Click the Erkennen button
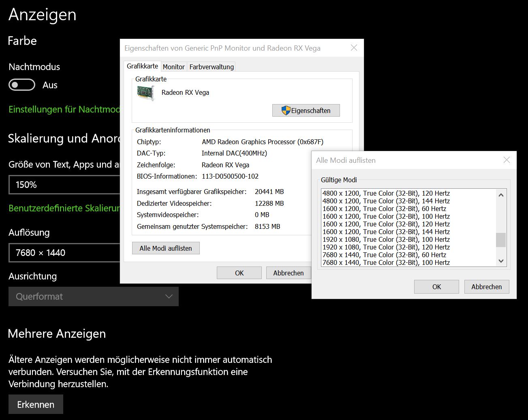The height and width of the screenshot is (420, 528). pos(36,404)
